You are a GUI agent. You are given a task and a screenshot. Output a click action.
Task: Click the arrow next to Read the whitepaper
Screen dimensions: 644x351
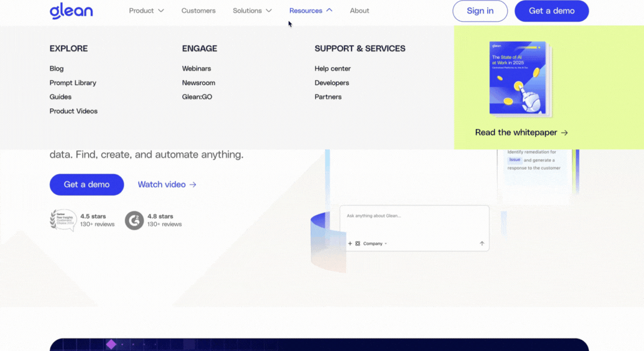564,133
